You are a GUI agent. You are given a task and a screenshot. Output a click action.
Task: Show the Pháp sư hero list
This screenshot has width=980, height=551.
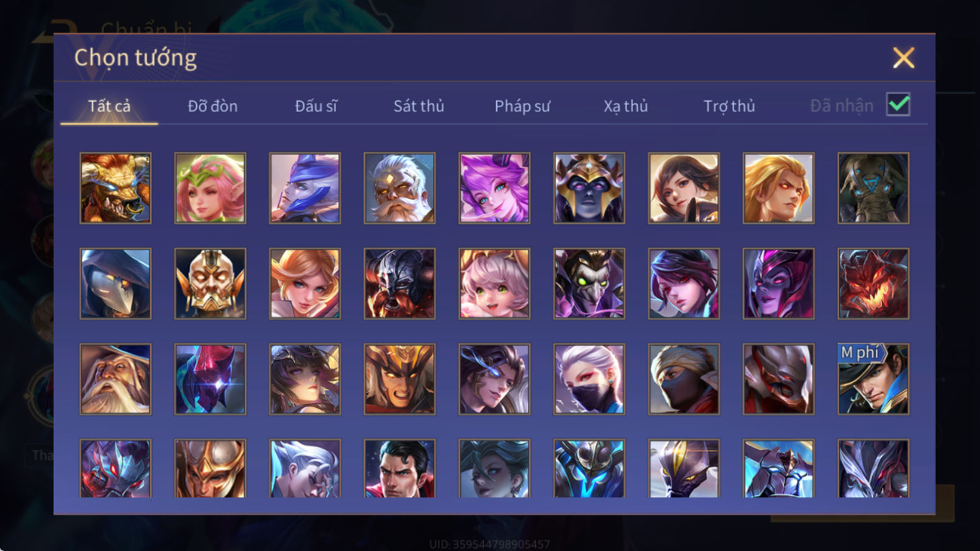click(x=522, y=106)
